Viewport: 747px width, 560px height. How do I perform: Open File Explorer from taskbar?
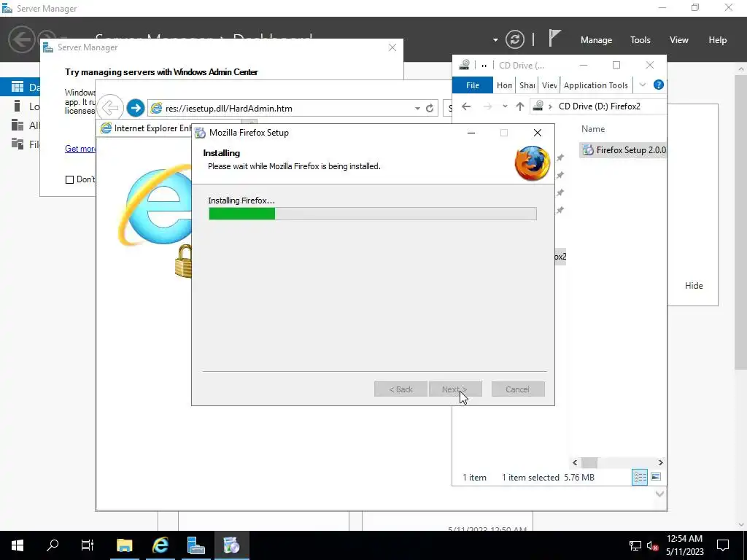tap(124, 545)
